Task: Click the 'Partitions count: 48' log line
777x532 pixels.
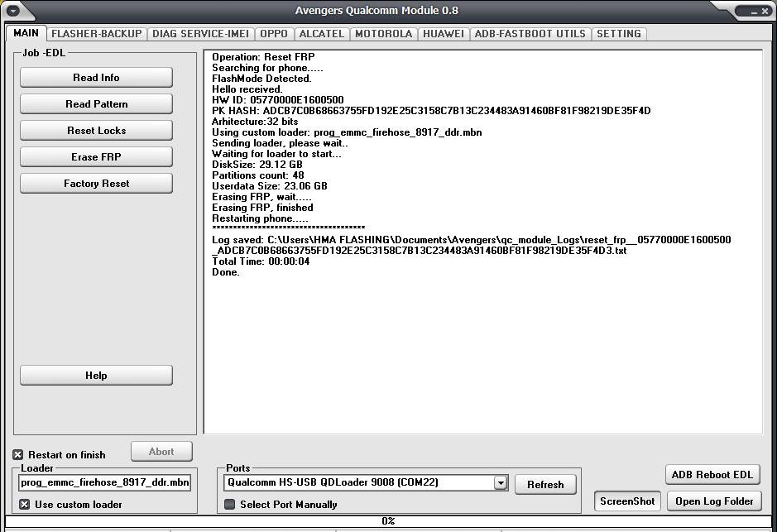Action: click(x=257, y=175)
